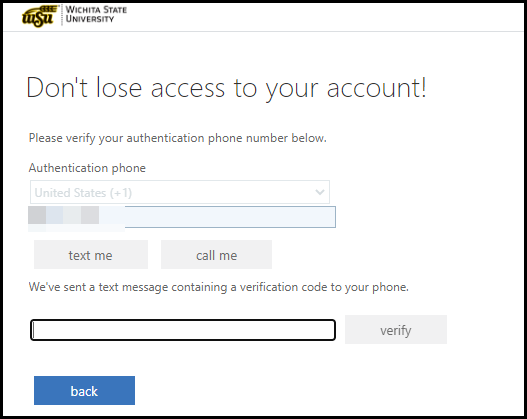Click the word 'account!' in the heading
The width and height of the screenshot is (527, 419).
point(377,88)
